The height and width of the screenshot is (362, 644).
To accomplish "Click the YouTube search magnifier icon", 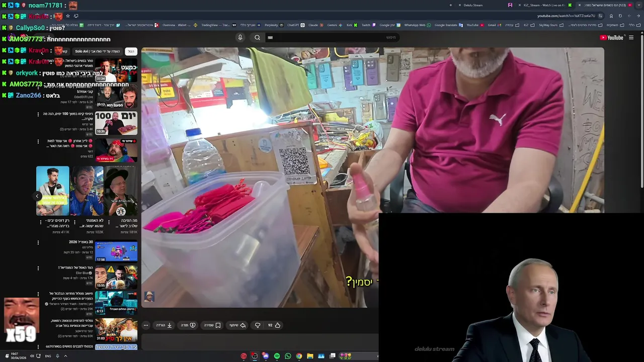I will [257, 37].
